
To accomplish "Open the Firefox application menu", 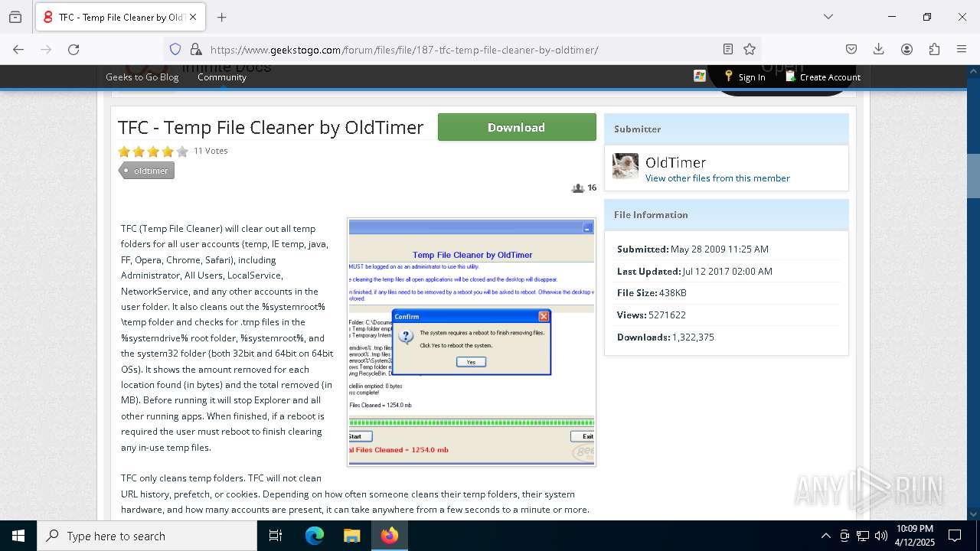I will [962, 49].
